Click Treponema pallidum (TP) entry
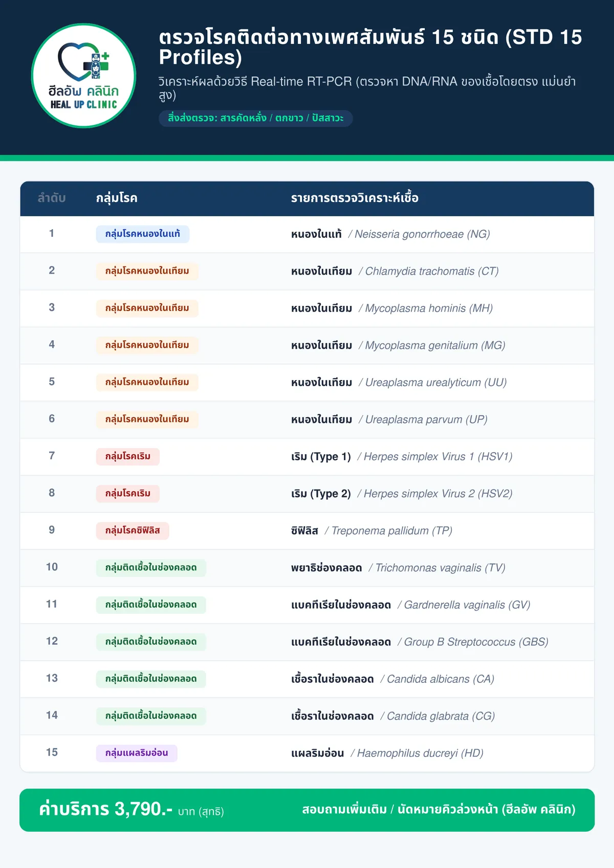The width and height of the screenshot is (614, 868). click(x=389, y=531)
